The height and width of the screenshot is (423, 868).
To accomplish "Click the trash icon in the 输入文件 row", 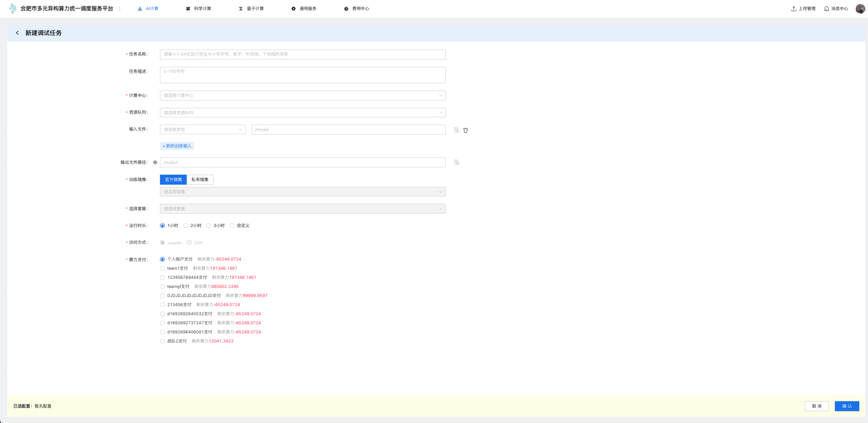I will pos(465,130).
